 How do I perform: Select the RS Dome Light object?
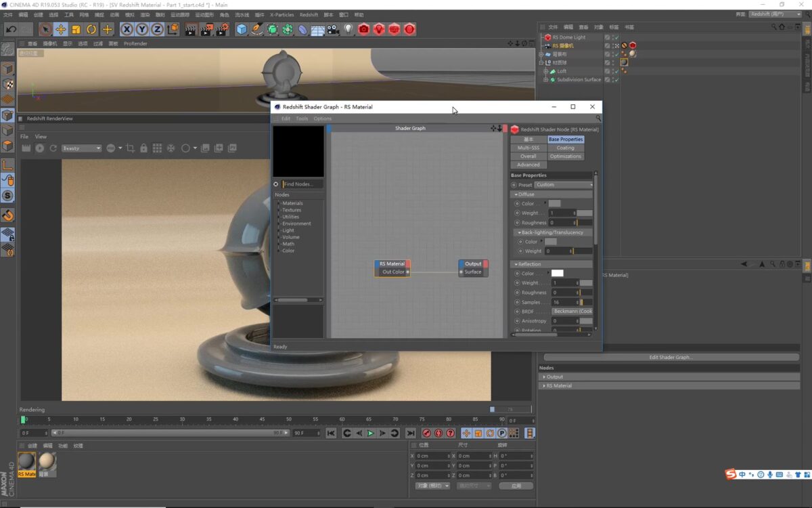tap(568, 37)
